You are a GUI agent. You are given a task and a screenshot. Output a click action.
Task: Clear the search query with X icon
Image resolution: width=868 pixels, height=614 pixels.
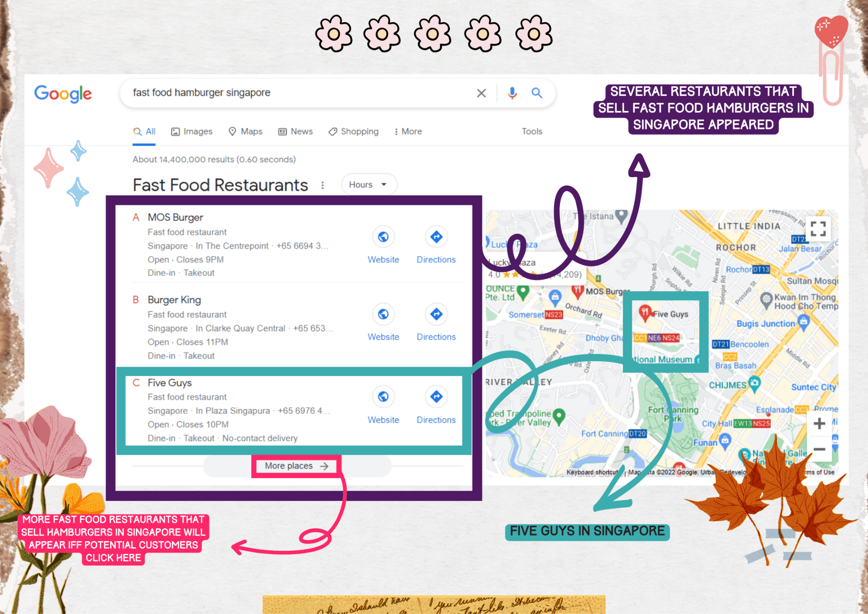click(x=481, y=93)
